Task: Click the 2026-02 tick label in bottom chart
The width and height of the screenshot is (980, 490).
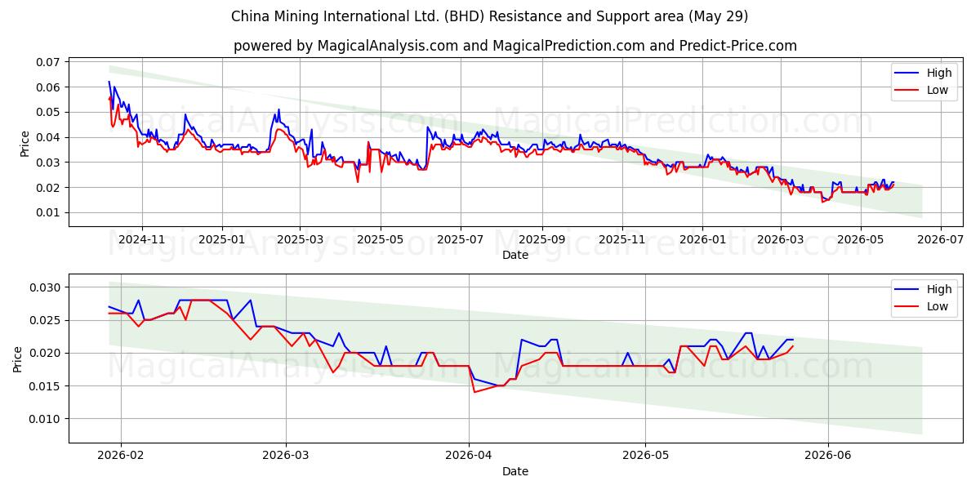Action: pos(121,457)
